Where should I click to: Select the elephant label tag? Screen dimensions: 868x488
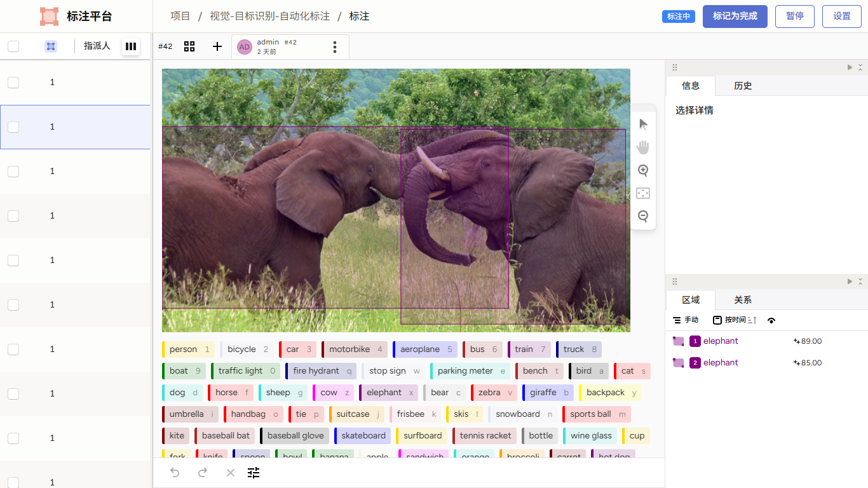point(388,393)
